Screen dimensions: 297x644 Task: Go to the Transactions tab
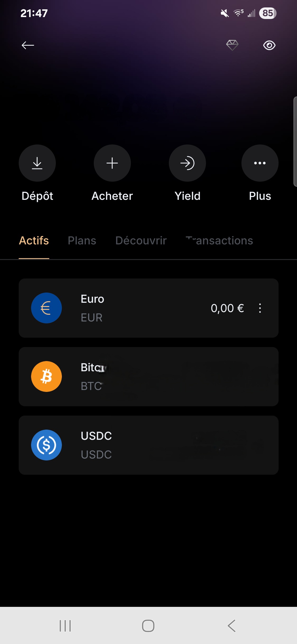(219, 241)
